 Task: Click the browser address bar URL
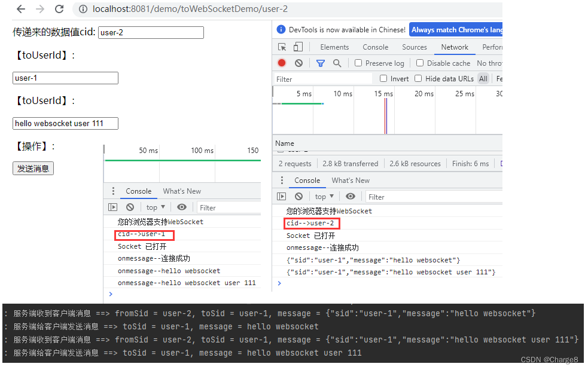pyautogui.click(x=190, y=9)
